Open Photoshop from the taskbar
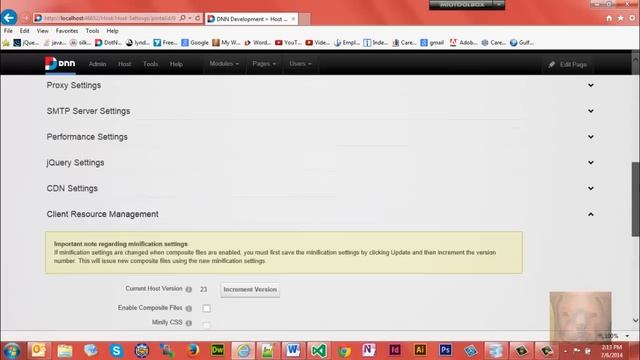 pyautogui.click(x=445, y=350)
